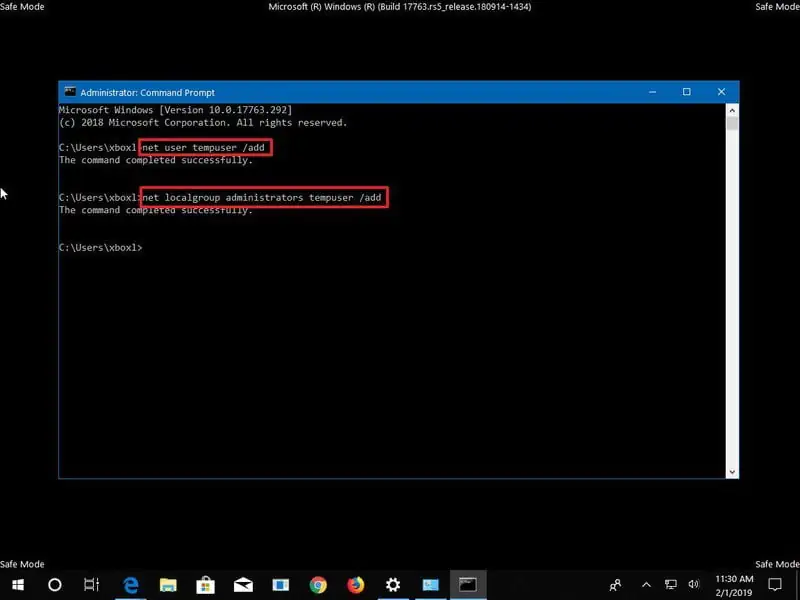800x600 pixels.
Task: Open File Explorer from the taskbar
Action: [168, 584]
